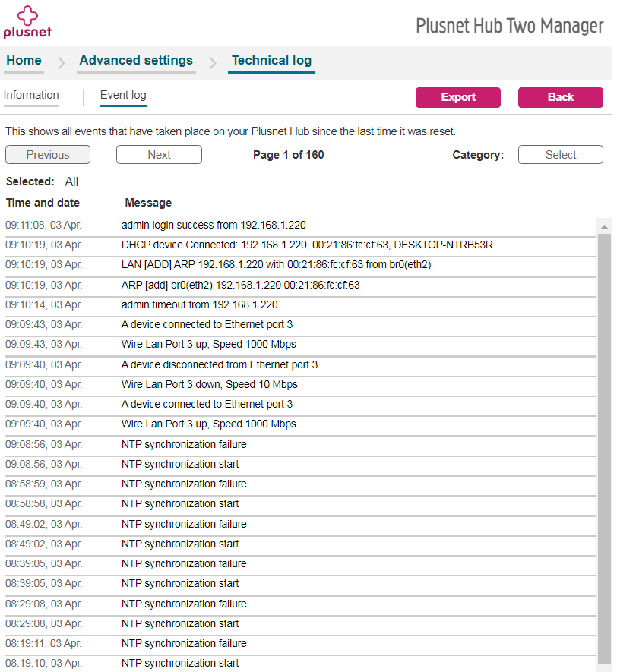Click the Previous page button
Viewport: 617px width, 672px height.
[x=48, y=155]
